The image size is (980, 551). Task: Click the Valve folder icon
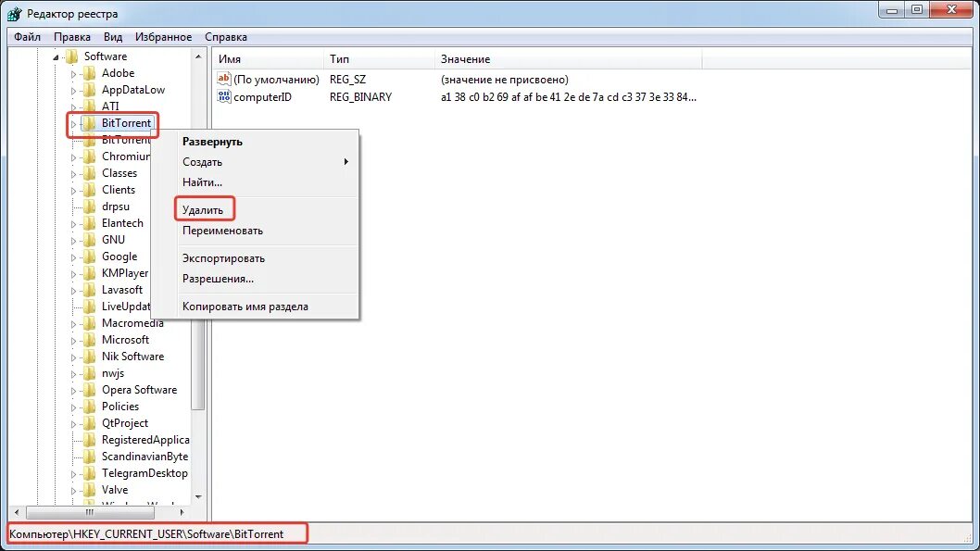point(89,490)
